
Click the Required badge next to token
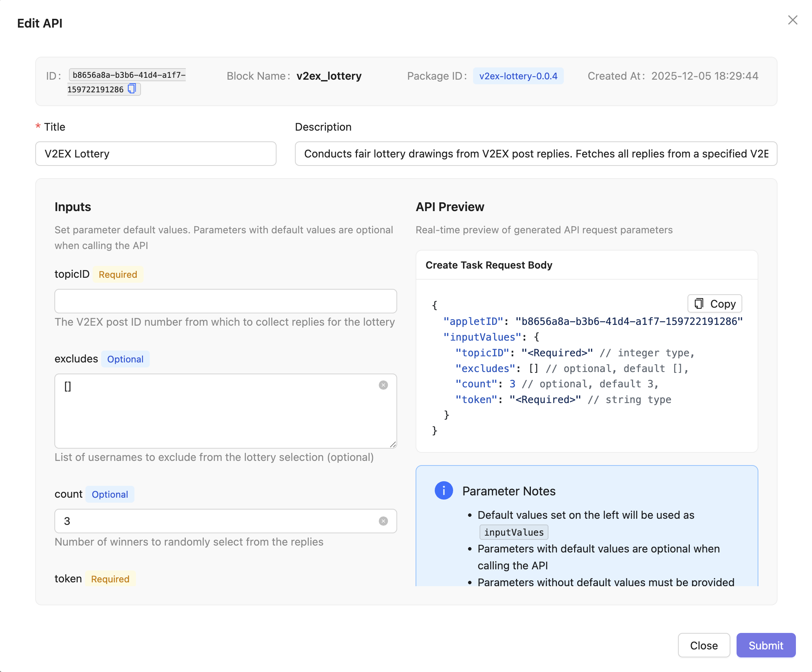tap(110, 579)
